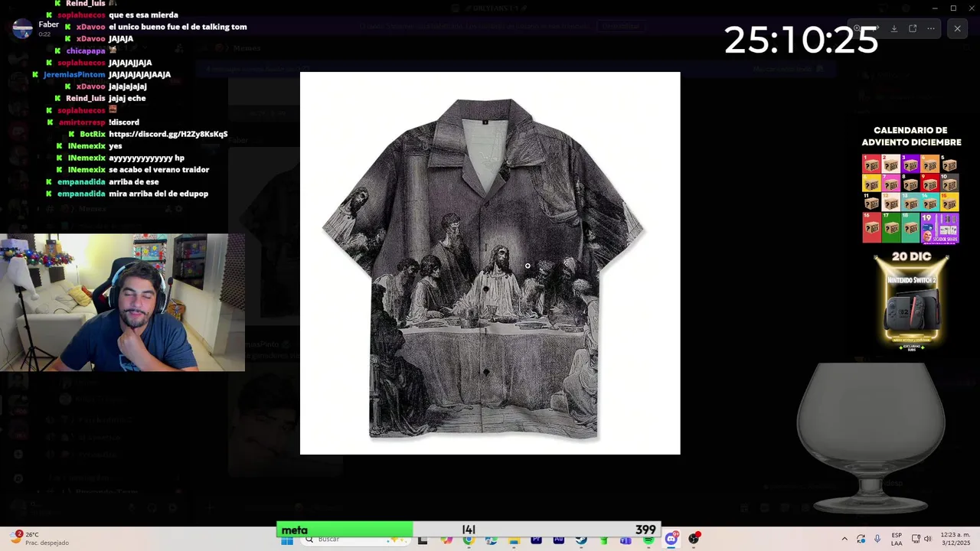Click the Buscar search box on taskbar
Screen dimensions: 980x551
point(357,540)
